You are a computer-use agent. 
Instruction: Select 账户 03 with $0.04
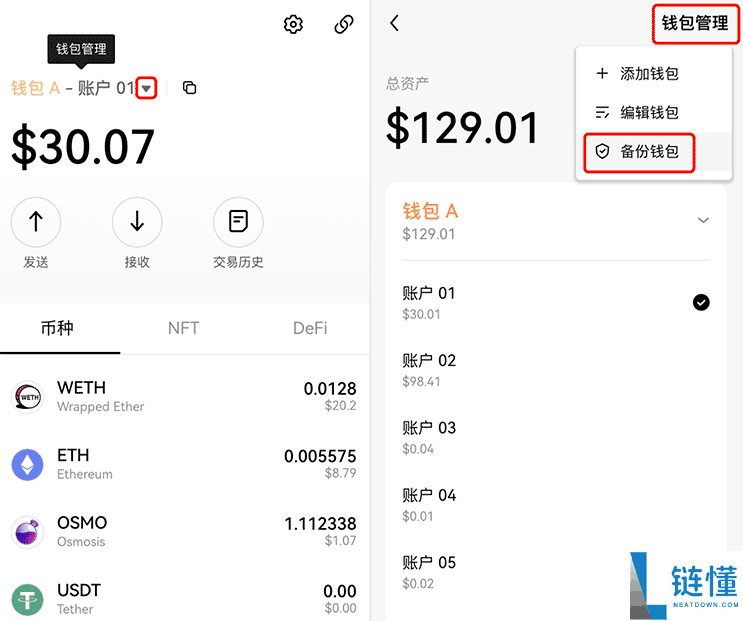pyautogui.click(x=556, y=437)
